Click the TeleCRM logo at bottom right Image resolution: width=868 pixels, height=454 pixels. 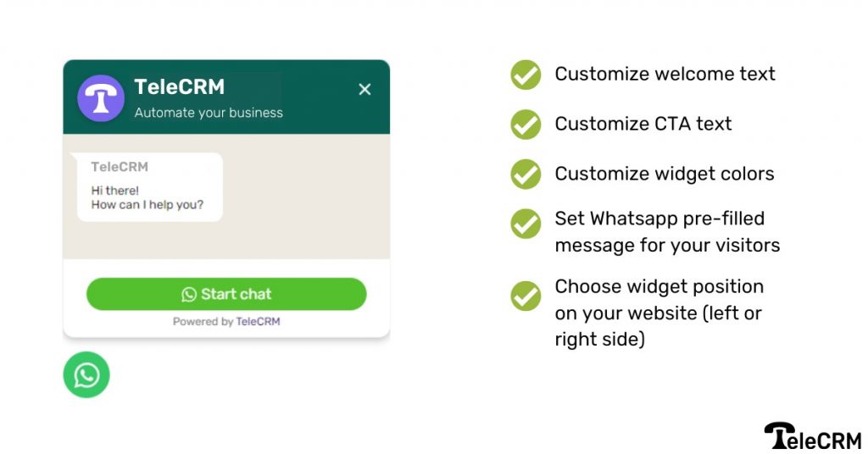pyautogui.click(x=813, y=436)
